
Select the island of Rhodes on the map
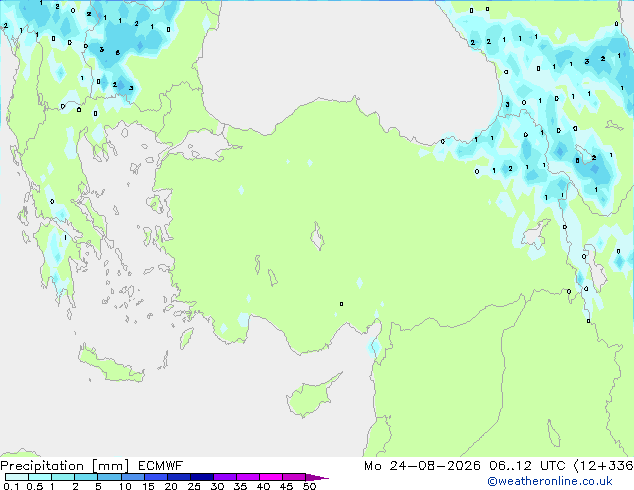pyautogui.click(x=186, y=338)
